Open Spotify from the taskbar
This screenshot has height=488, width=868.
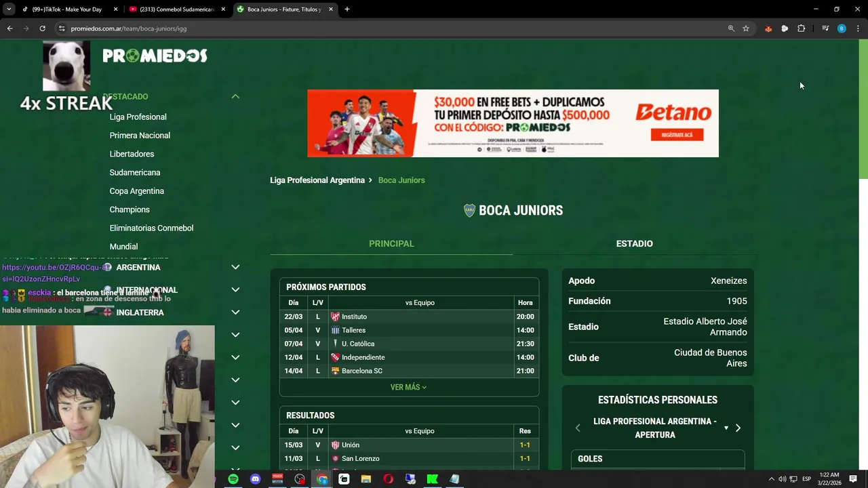pos(233,479)
